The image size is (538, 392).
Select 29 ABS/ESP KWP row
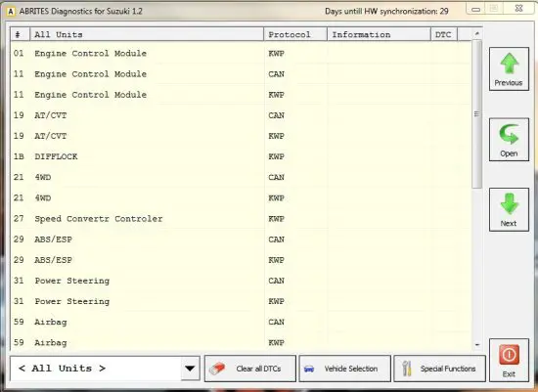click(x=241, y=260)
